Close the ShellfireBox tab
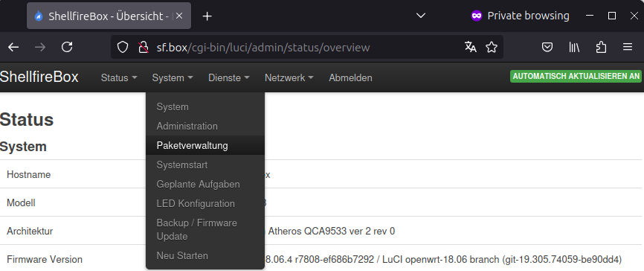This screenshot has width=644, height=271. pyautogui.click(x=179, y=16)
